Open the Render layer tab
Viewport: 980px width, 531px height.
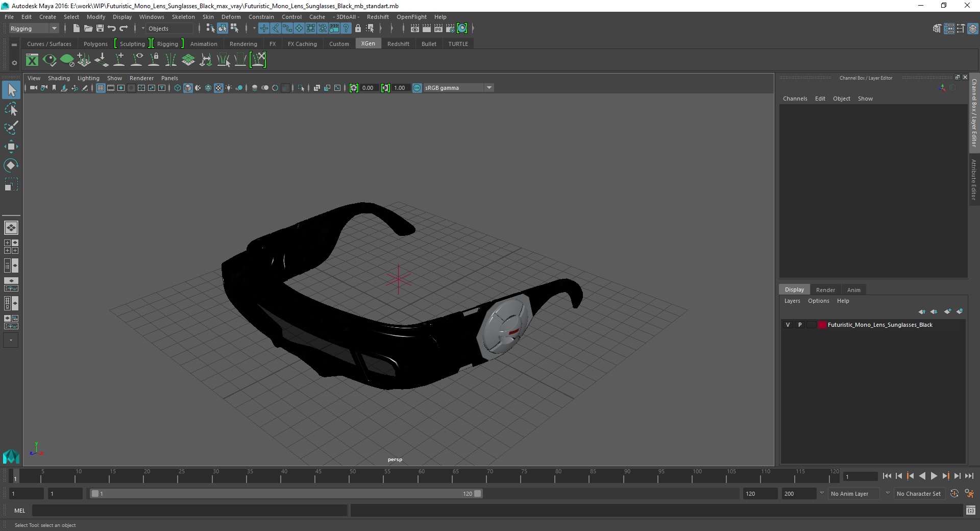(825, 289)
